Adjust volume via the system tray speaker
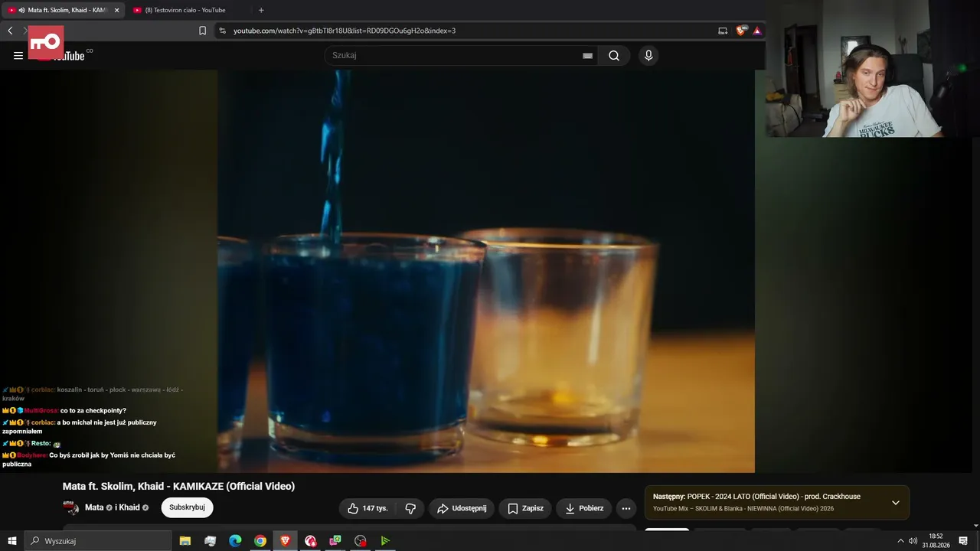 [x=913, y=541]
